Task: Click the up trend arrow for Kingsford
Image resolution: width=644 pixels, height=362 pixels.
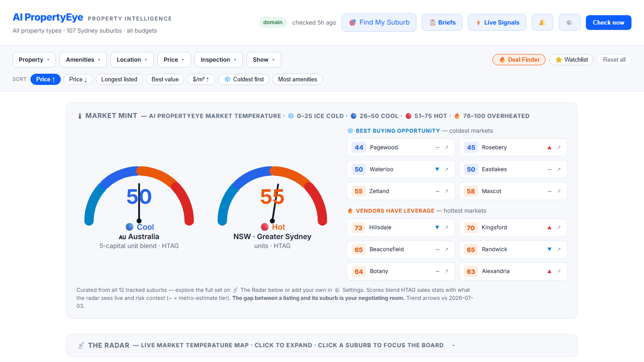Action: pyautogui.click(x=550, y=227)
